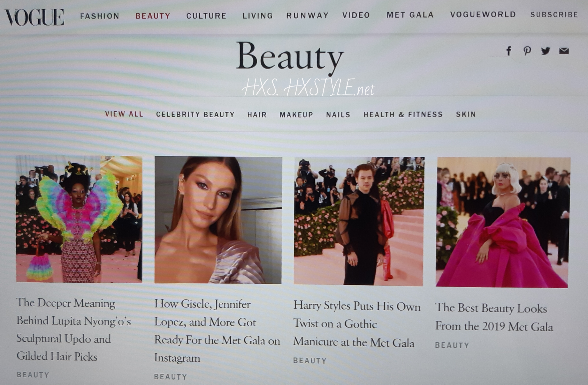The height and width of the screenshot is (385, 588).
Task: Share via the Twitter bird icon
Action: click(x=545, y=51)
